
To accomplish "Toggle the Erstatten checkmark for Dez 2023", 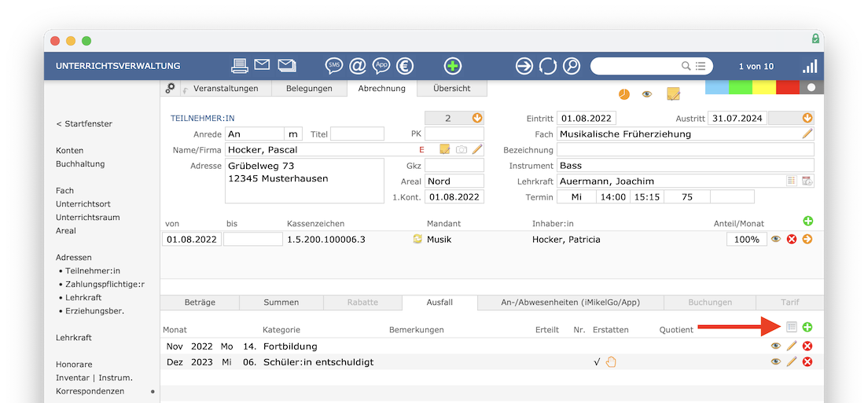I will 597,362.
